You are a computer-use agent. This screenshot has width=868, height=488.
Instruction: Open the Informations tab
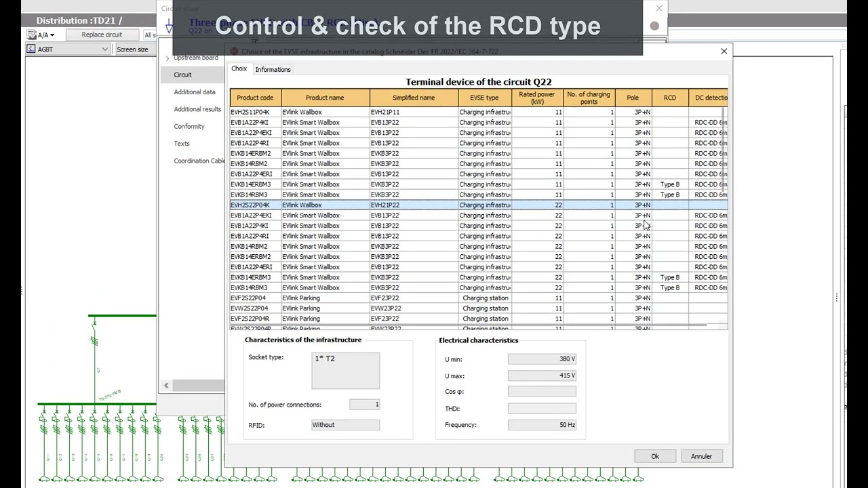pyautogui.click(x=273, y=69)
